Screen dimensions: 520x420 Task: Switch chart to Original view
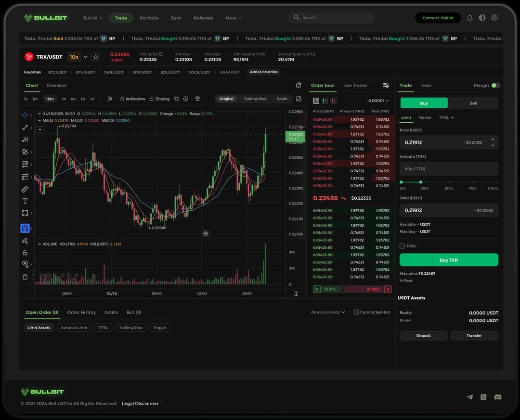tap(226, 99)
